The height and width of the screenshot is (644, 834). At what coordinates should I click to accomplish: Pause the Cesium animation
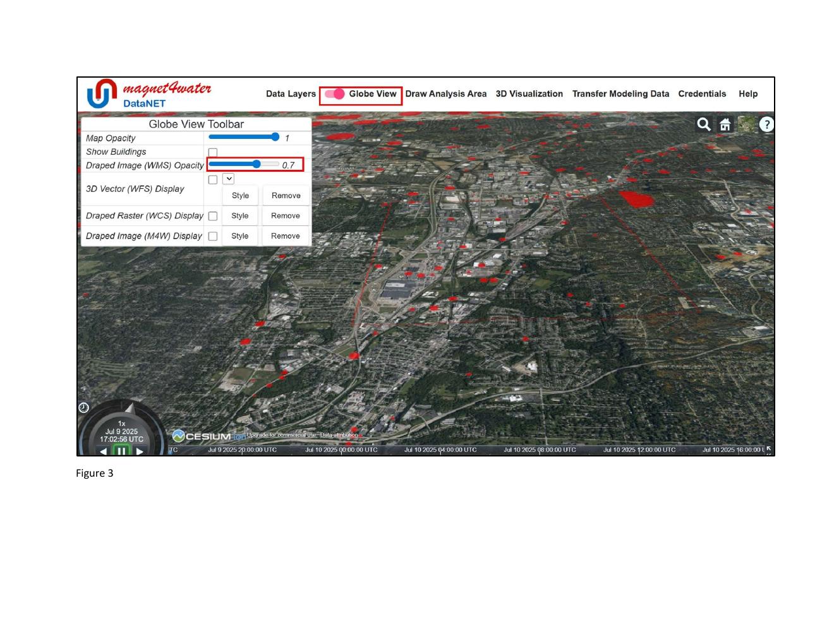tap(121, 450)
